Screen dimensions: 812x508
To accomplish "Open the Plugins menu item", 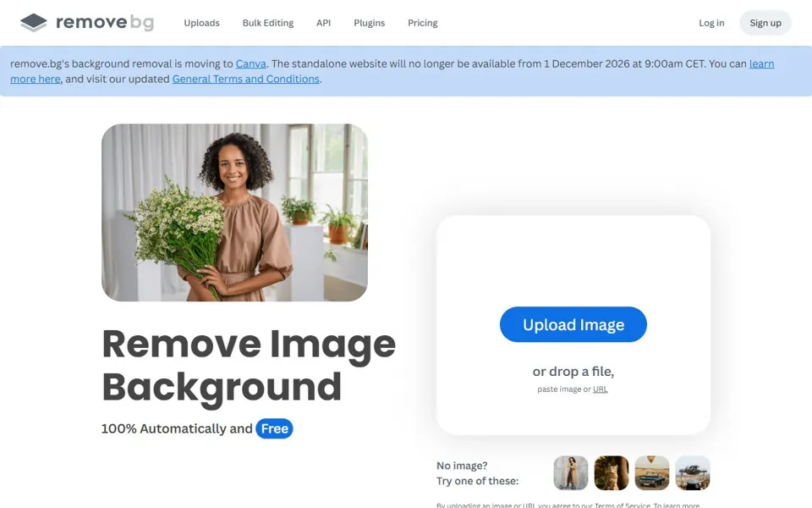I will [370, 23].
